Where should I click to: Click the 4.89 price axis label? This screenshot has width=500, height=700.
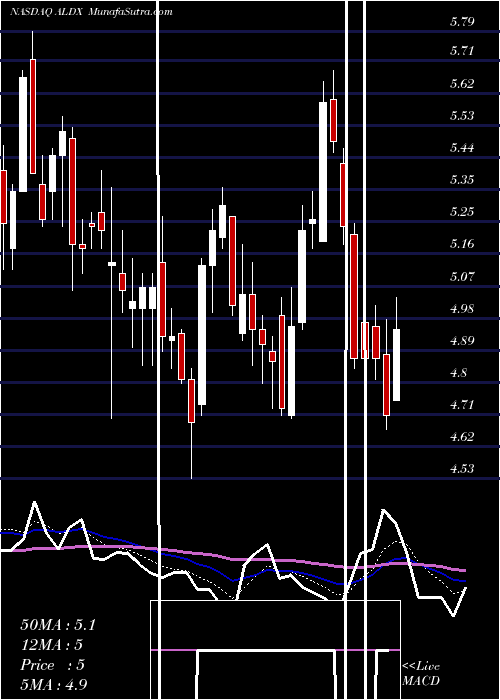coord(462,341)
